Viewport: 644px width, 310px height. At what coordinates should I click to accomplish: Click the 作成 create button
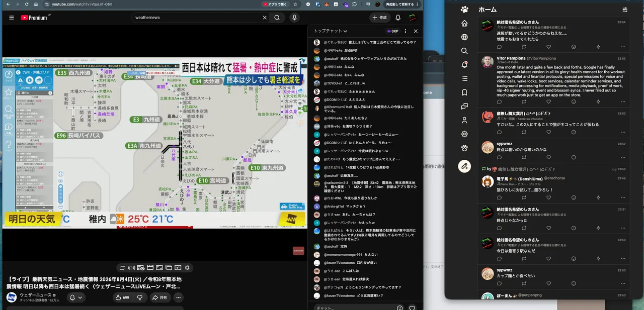tap(380, 18)
